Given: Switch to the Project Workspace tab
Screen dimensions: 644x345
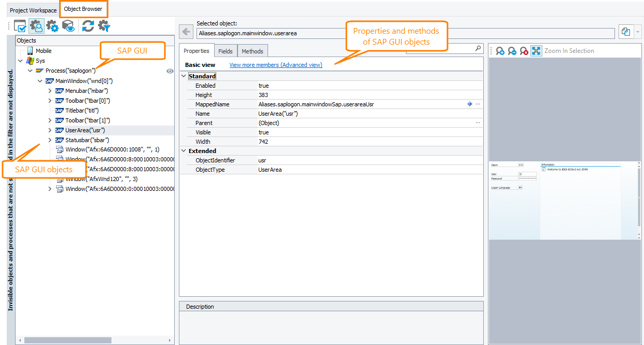Looking at the screenshot, I should tap(32, 9).
